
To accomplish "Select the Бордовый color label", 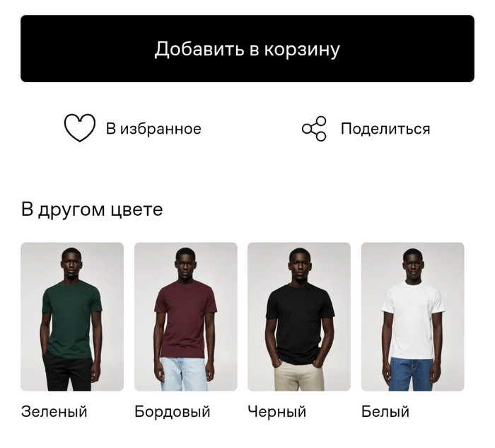I will (x=173, y=412).
